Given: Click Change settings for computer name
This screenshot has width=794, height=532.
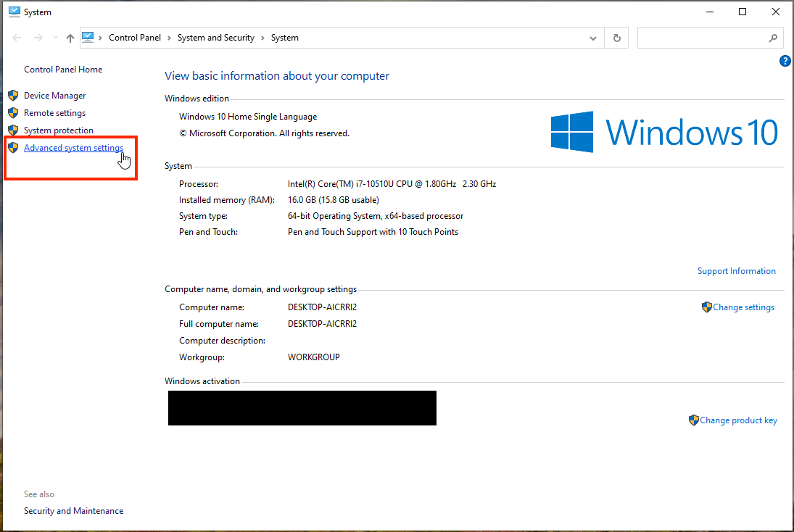Looking at the screenshot, I should [x=743, y=307].
